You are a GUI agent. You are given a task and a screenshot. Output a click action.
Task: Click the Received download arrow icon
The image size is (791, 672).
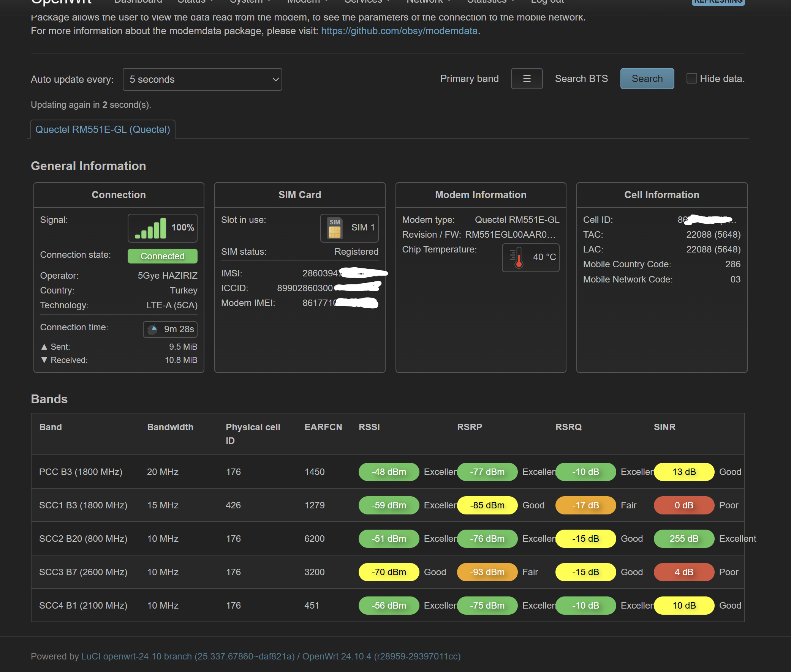tap(44, 360)
